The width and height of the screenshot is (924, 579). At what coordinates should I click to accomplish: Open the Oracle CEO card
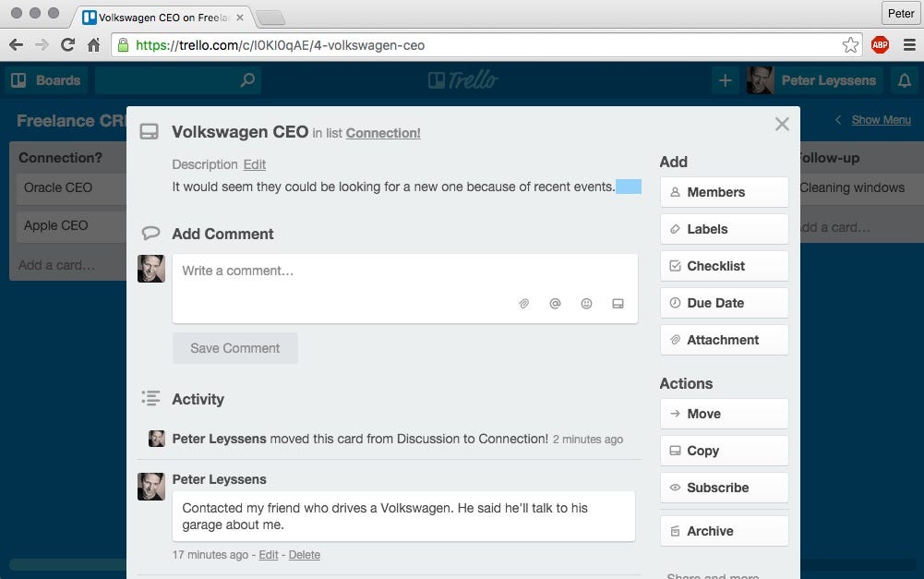72,188
